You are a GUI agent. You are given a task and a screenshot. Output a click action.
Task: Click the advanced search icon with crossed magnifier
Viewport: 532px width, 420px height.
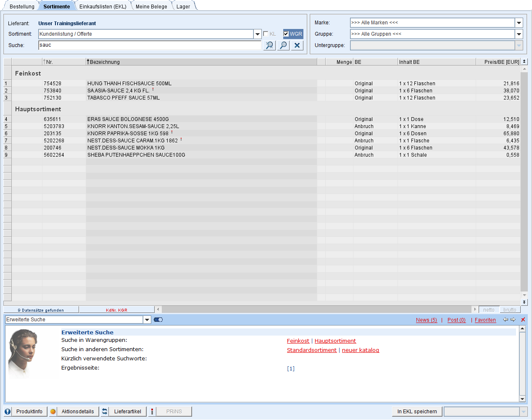point(269,45)
